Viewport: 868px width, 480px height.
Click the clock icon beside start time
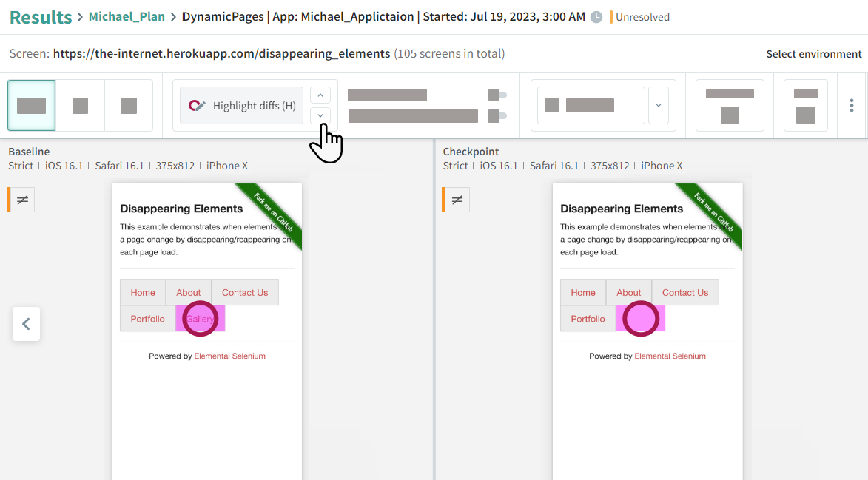596,17
